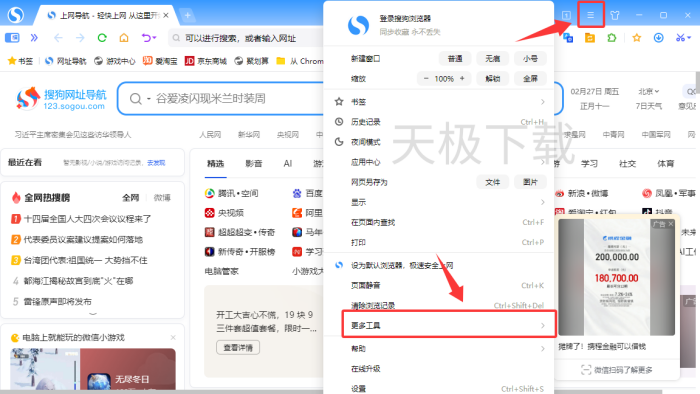Open normal new window 普通 button
The image size is (700, 394).
coord(455,58)
